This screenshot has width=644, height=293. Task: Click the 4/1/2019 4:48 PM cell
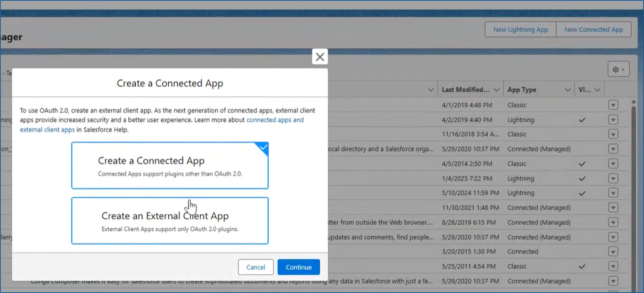(467, 105)
